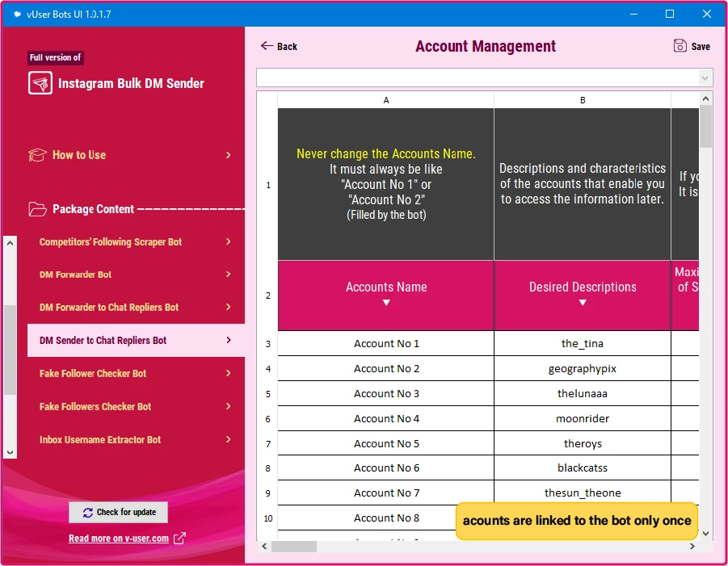Image resolution: width=728 pixels, height=566 pixels.
Task: Select cell "the_tina"
Action: 583,344
